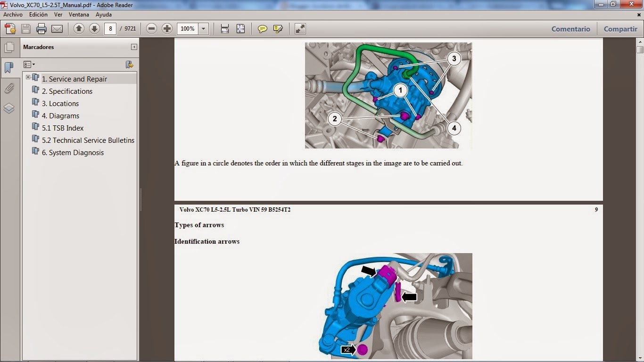Image resolution: width=644 pixels, height=362 pixels.
Task: Click the fit width scrolling icon
Action: coord(225,29)
